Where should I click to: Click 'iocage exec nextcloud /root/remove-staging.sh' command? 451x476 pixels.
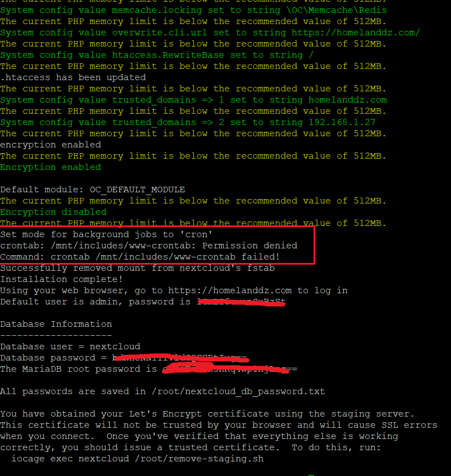[x=137, y=459]
